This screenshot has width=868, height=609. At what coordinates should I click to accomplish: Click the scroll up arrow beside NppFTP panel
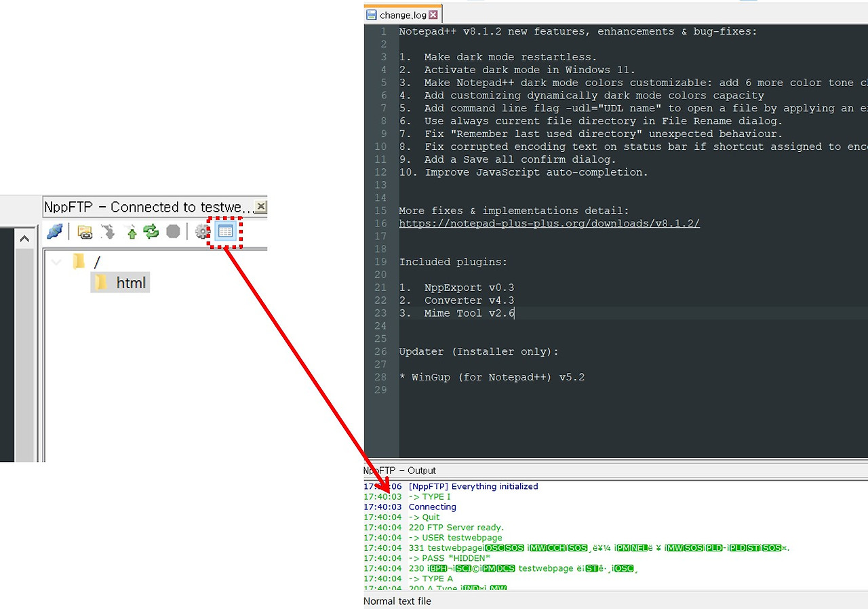24,239
